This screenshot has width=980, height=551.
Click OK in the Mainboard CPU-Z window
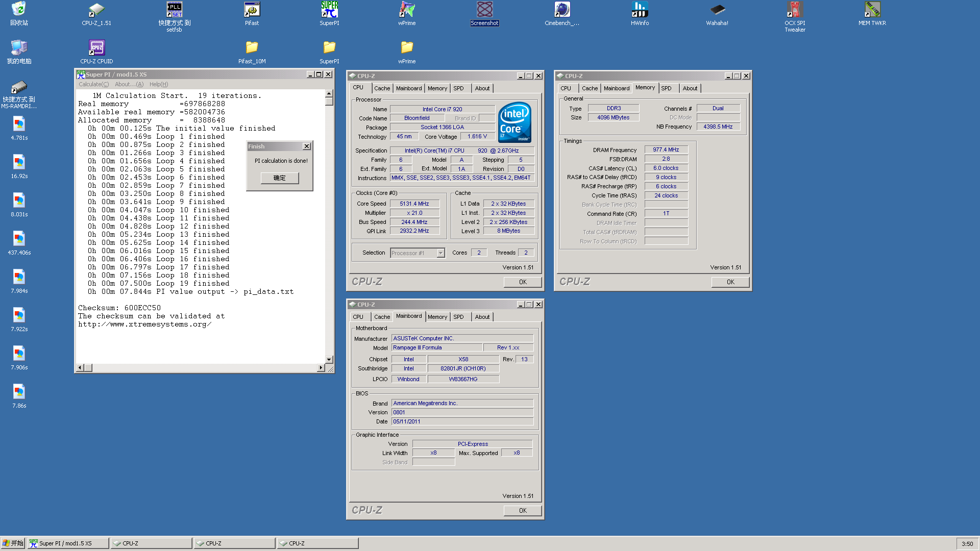[x=523, y=511]
